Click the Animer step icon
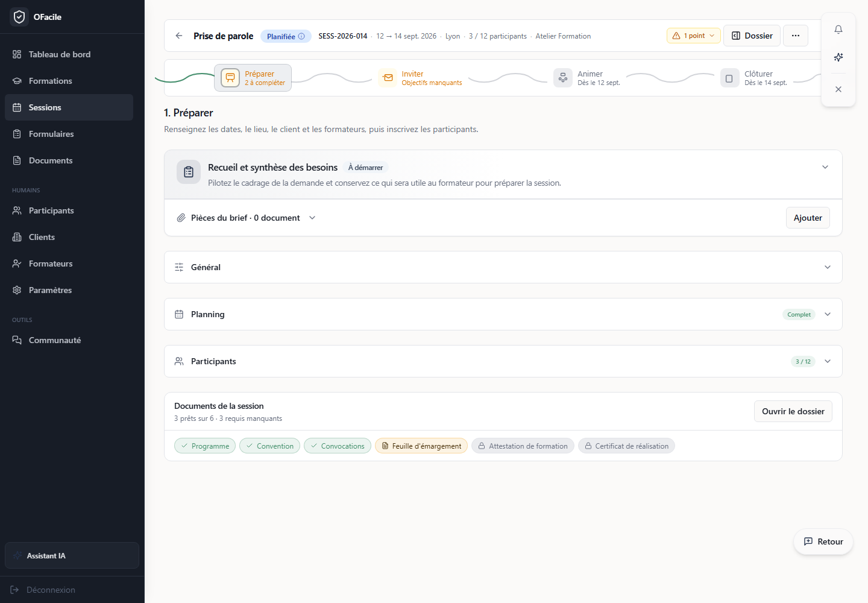This screenshot has width=868, height=603. (x=563, y=78)
